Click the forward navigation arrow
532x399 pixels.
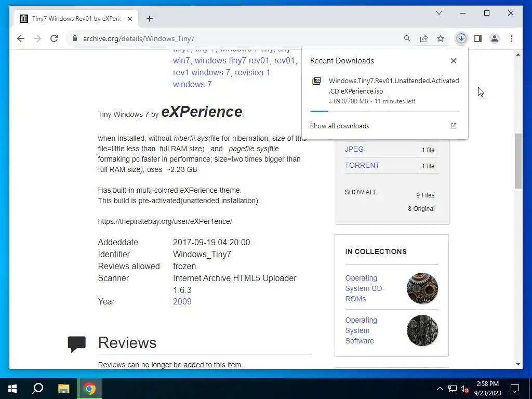pos(37,38)
